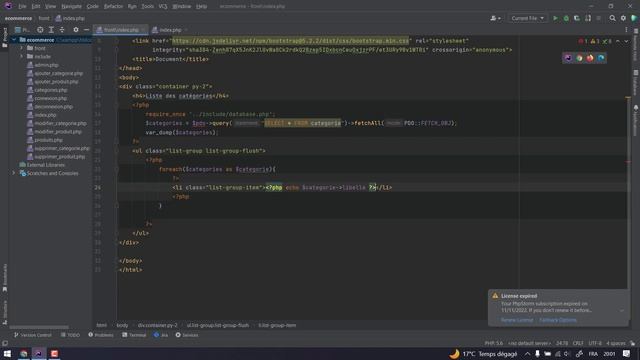Image resolution: width=640 pixels, height=360 pixels.
Task: Click Project panel horizontal scrollbar
Action: (x=39, y=327)
